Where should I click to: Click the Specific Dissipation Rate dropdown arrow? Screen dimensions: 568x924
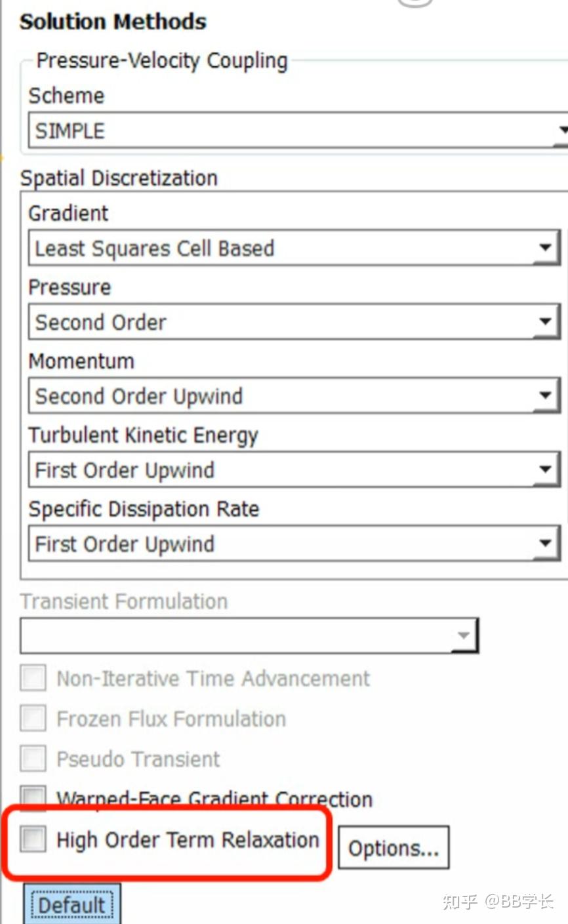tap(545, 544)
